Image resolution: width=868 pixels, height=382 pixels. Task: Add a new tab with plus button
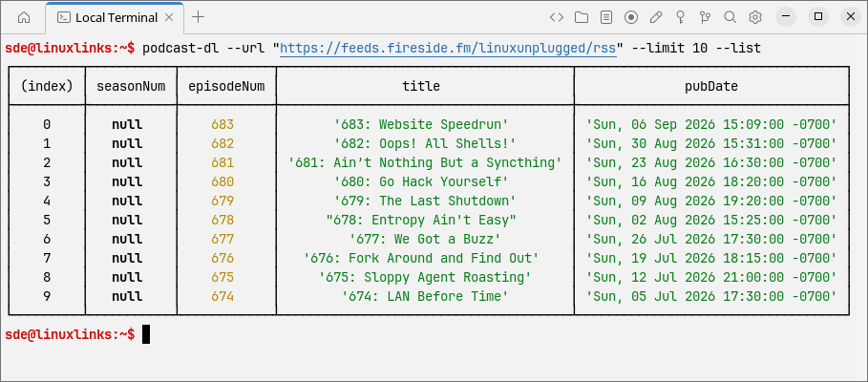coord(198,17)
